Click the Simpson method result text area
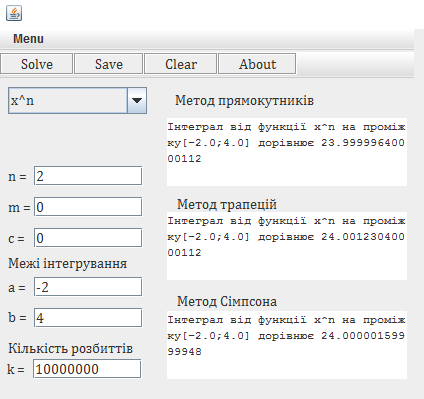The width and height of the screenshot is (424, 399). point(287,345)
